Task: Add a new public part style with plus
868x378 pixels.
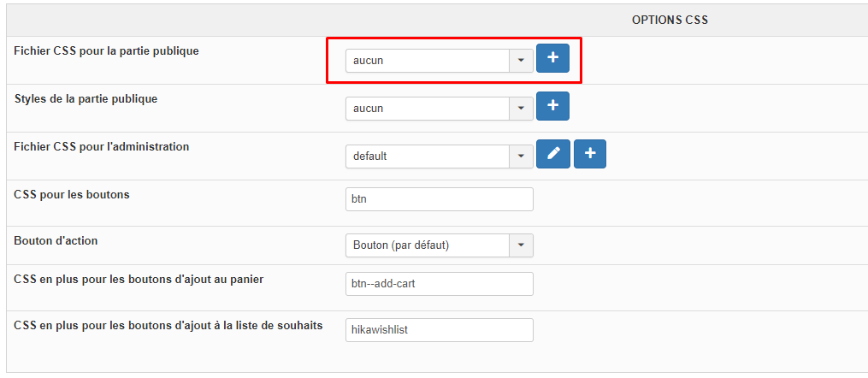Action: 552,106
